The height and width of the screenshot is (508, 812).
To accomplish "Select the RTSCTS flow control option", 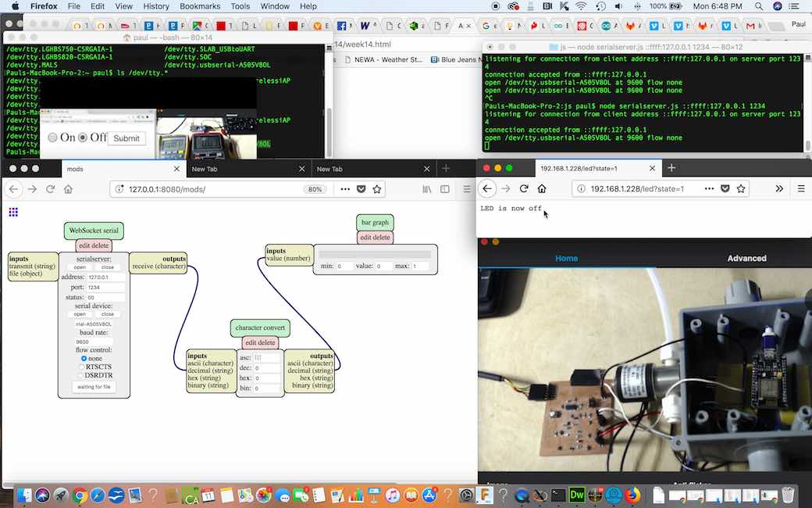I will pyautogui.click(x=82, y=367).
